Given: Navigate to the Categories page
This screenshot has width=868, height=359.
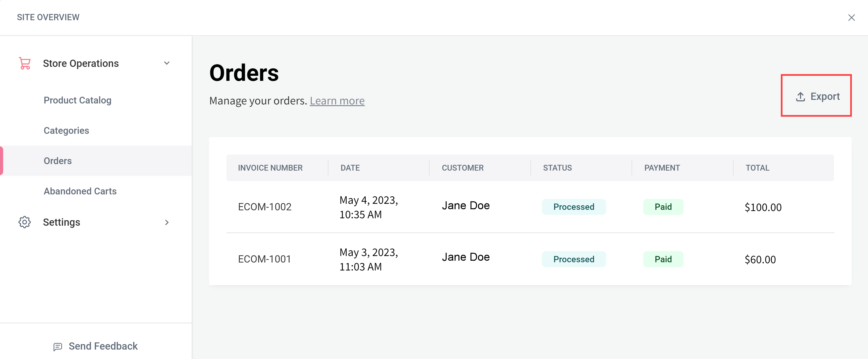Looking at the screenshot, I should pos(66,130).
